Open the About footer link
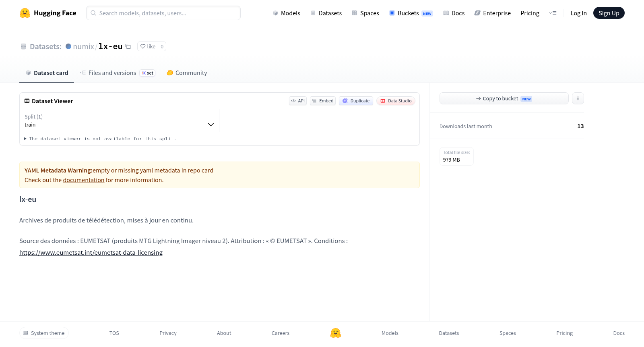The height and width of the screenshot is (347, 644). [224, 333]
